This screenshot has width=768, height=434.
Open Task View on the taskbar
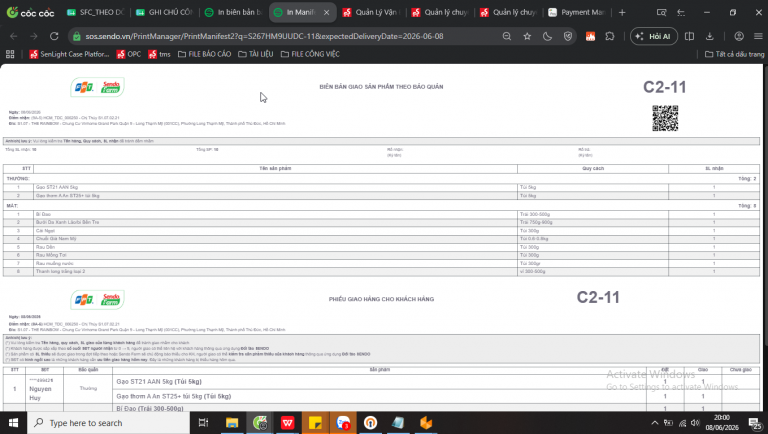pos(203,423)
